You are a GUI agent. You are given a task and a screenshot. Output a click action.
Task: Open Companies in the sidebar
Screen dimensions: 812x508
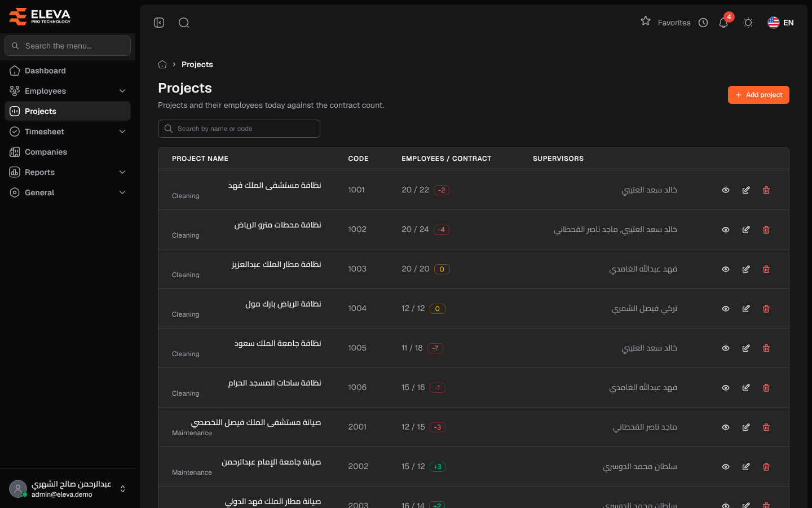68,152
